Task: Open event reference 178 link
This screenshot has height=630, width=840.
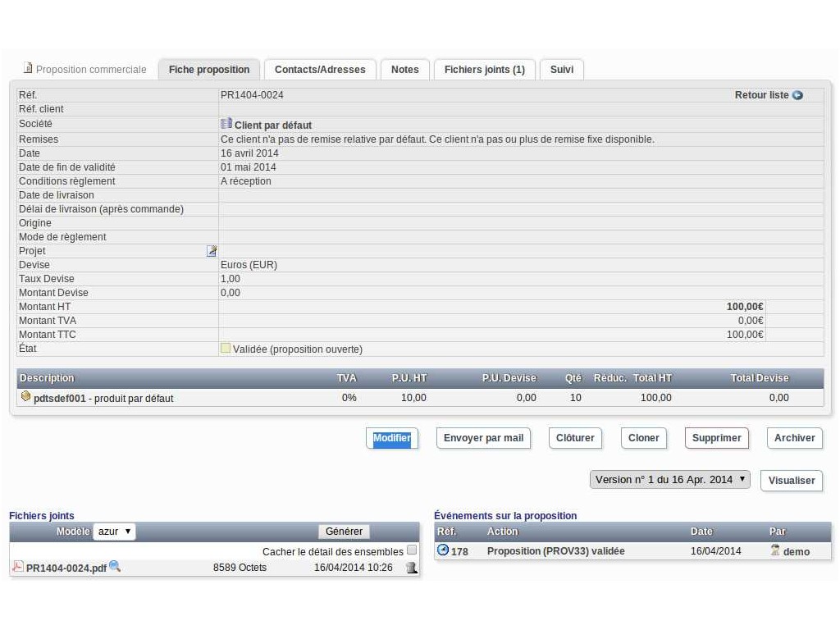Action: 459,552
